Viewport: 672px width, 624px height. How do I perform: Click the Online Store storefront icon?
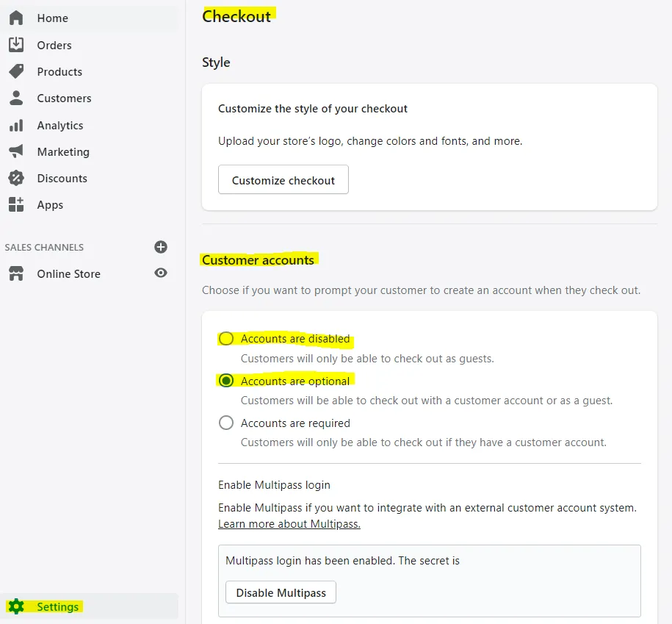click(16, 273)
